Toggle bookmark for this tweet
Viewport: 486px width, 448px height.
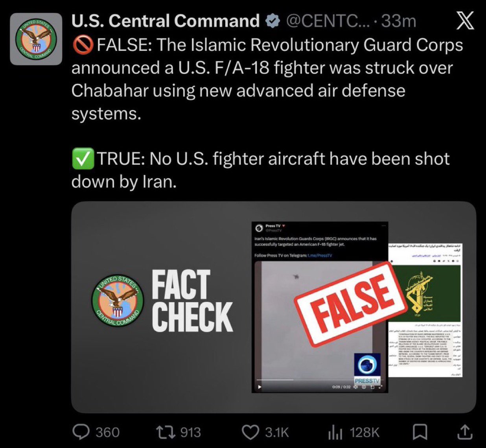420,432
